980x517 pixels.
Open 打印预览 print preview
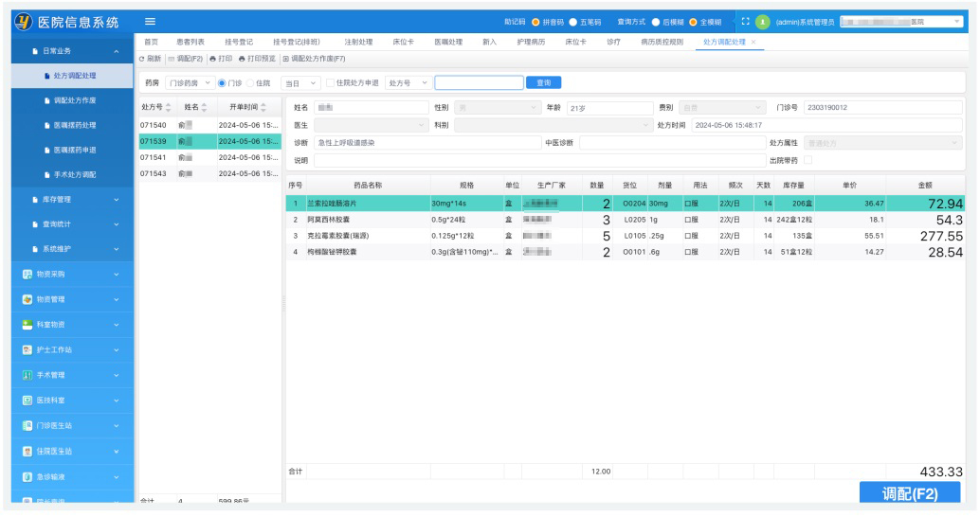(257, 59)
